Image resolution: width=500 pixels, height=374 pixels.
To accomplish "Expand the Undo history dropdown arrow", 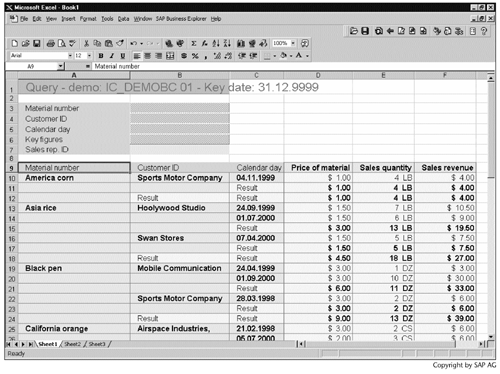I will (x=141, y=44).
